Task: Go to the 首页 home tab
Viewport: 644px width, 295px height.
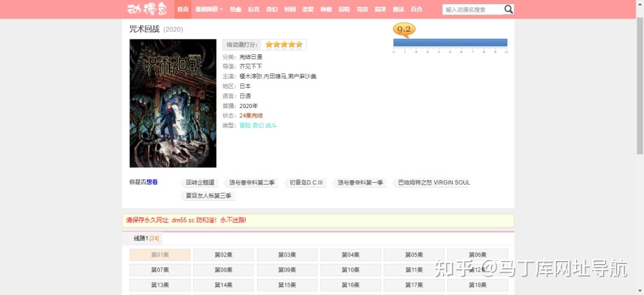Action: pyautogui.click(x=182, y=10)
